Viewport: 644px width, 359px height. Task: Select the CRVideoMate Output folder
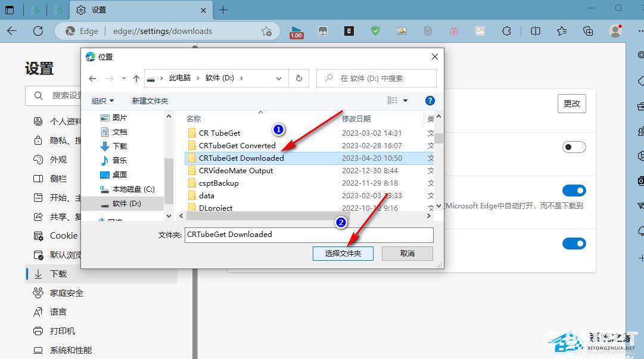[236, 171]
